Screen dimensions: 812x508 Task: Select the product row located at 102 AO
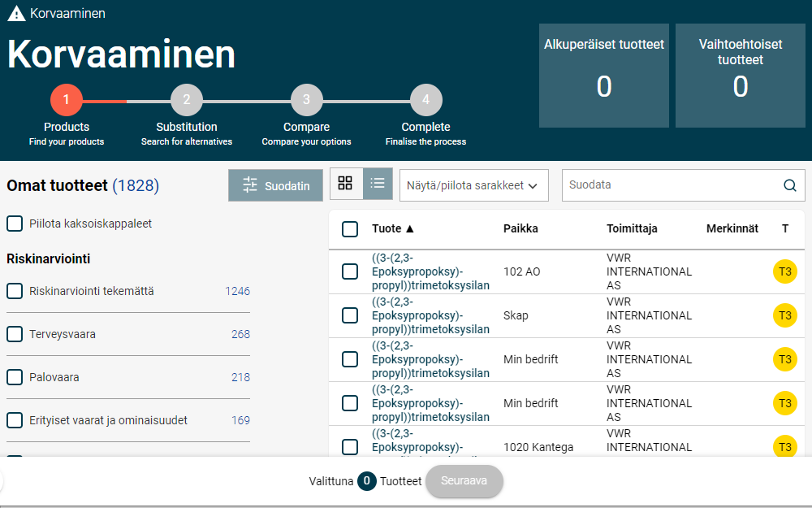click(x=350, y=271)
